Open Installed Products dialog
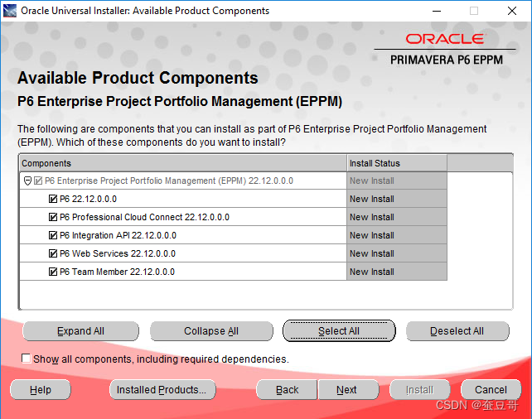This screenshot has height=419, width=532. click(x=162, y=390)
